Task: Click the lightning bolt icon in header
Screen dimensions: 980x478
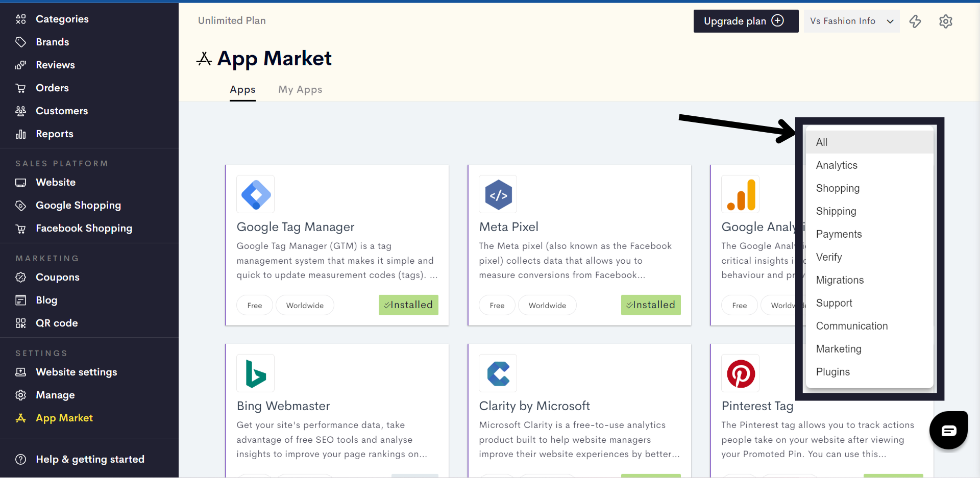Action: pos(915,21)
